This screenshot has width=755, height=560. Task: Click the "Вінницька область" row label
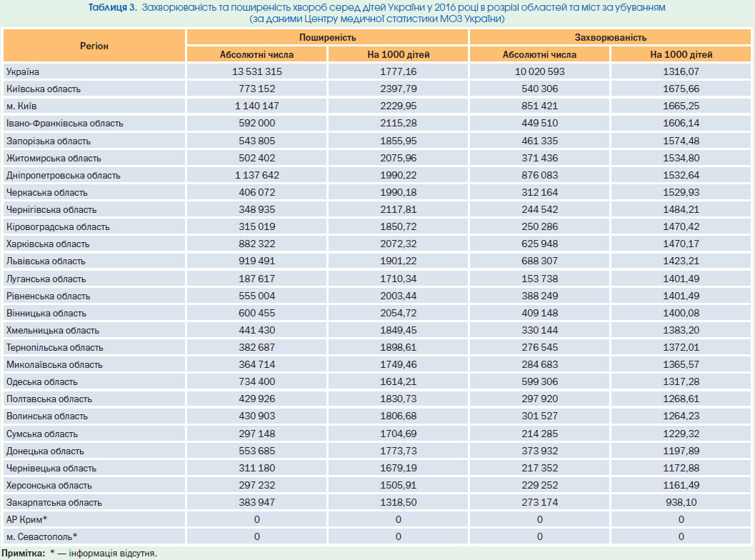[46, 314]
